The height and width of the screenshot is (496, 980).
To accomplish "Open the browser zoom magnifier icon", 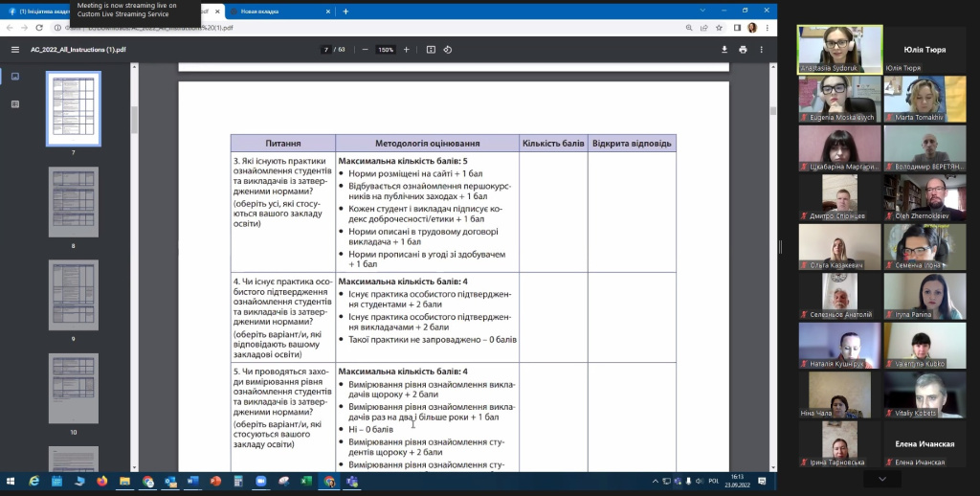I will [x=689, y=28].
